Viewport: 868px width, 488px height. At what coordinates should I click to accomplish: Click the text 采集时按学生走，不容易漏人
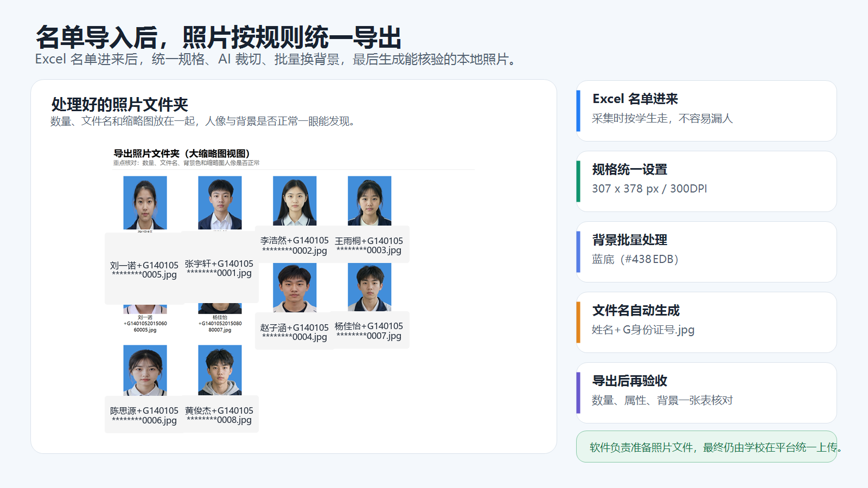click(x=662, y=118)
